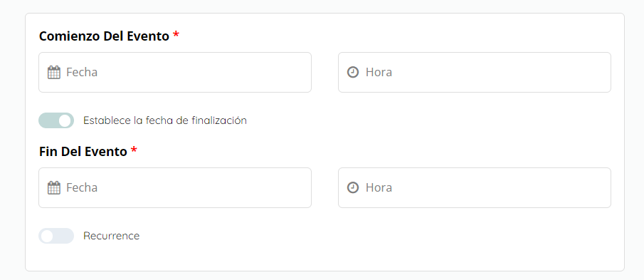Click the 'Establece la fecha de finalización' label
This screenshot has width=644, height=280.
point(164,120)
